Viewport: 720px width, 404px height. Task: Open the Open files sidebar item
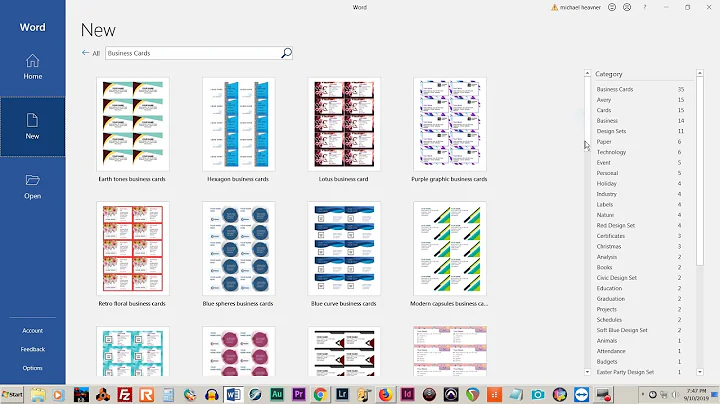[33, 186]
